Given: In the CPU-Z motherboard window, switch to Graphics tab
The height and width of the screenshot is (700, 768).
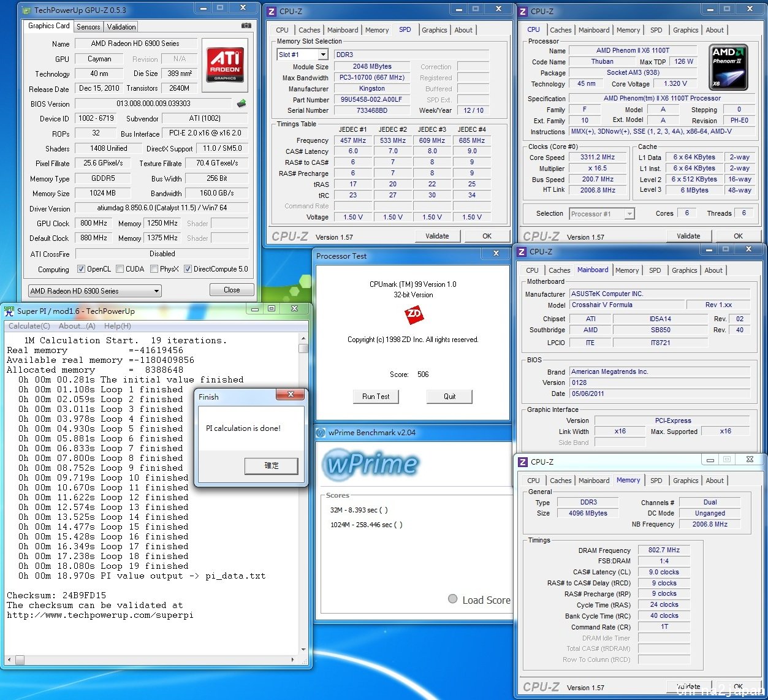Looking at the screenshot, I should [684, 270].
